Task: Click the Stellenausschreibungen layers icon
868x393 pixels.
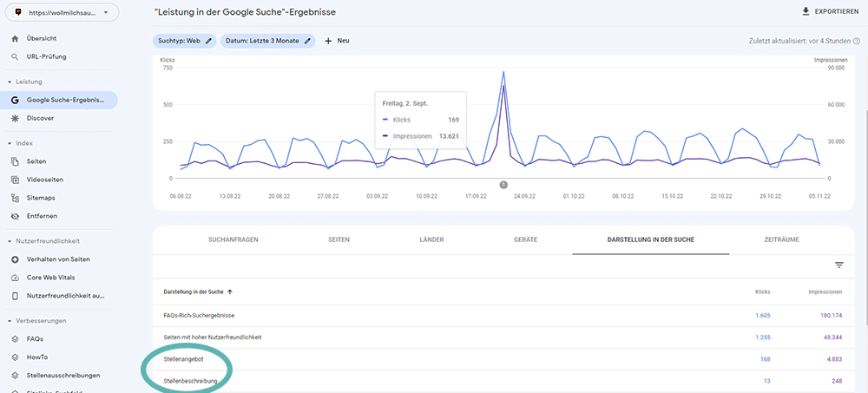Action: [16, 376]
